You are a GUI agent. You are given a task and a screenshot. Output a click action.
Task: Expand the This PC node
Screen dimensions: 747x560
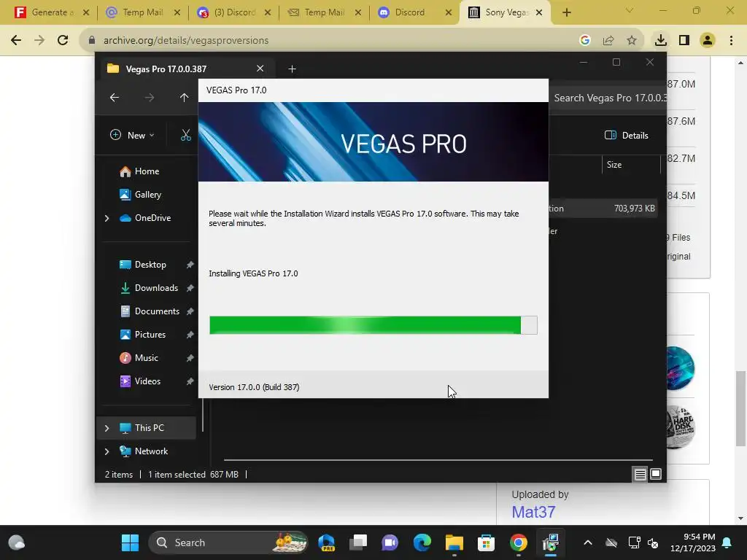(107, 428)
